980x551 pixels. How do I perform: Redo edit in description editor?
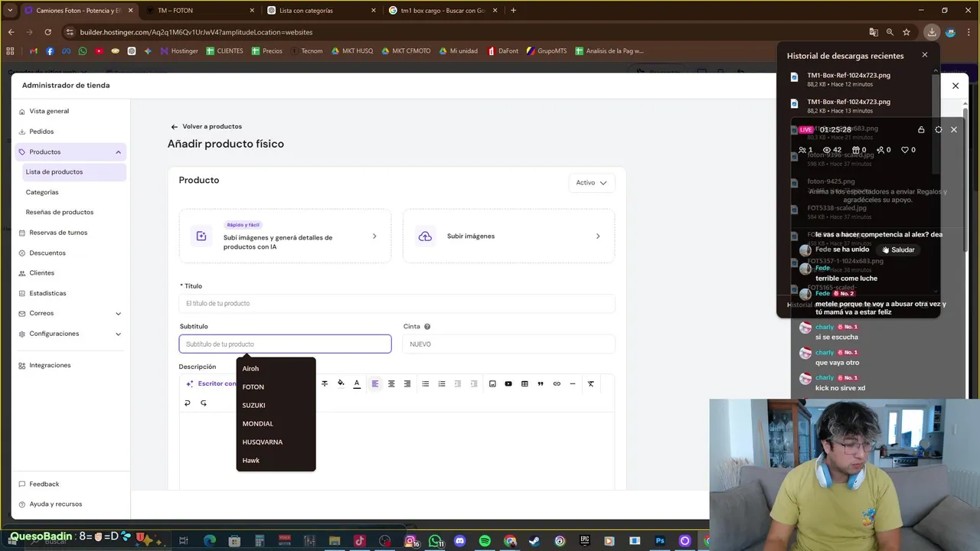coord(204,403)
